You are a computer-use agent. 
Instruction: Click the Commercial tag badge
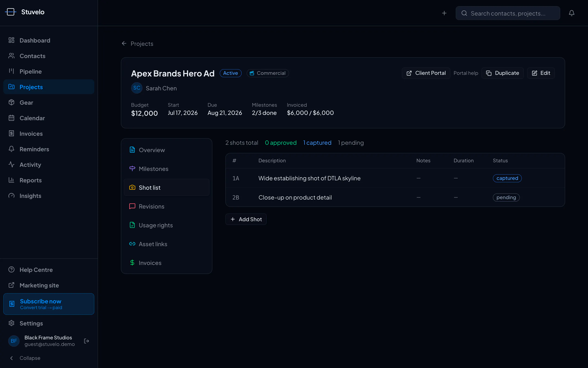268,73
